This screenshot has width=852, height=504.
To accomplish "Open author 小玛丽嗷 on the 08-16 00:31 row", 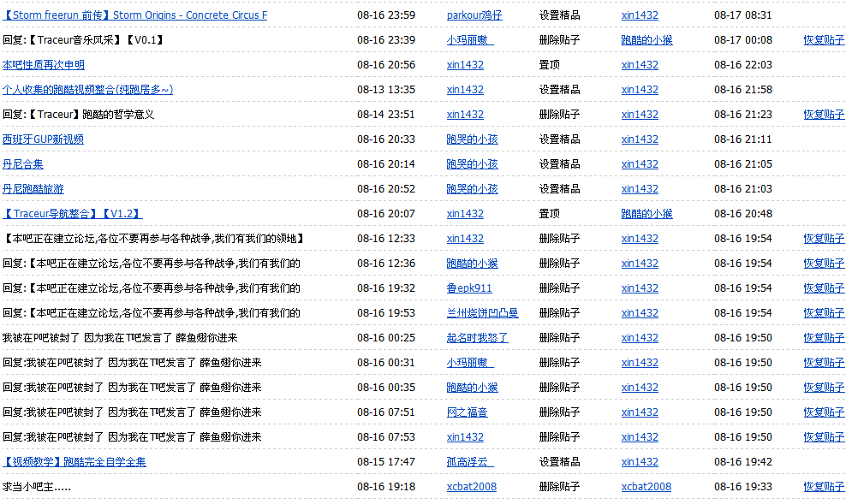I will 470,363.
